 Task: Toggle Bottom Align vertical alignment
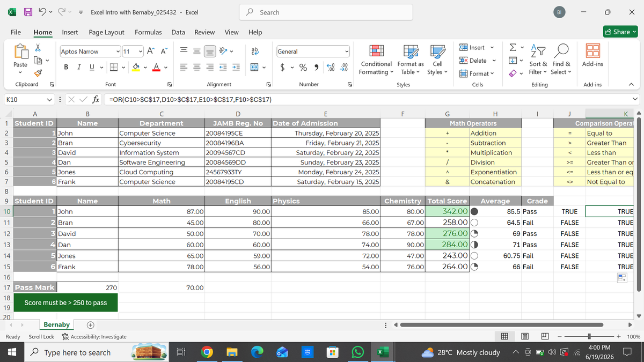pos(209,51)
